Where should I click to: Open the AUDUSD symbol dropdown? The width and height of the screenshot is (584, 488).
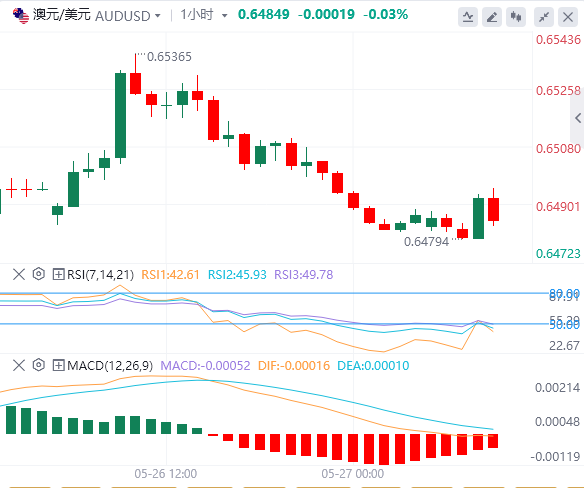(x=158, y=16)
